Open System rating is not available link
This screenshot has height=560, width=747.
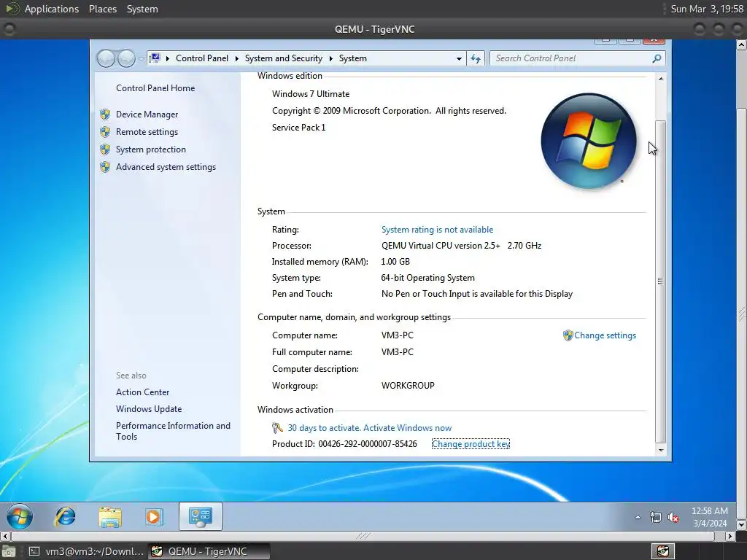point(438,230)
